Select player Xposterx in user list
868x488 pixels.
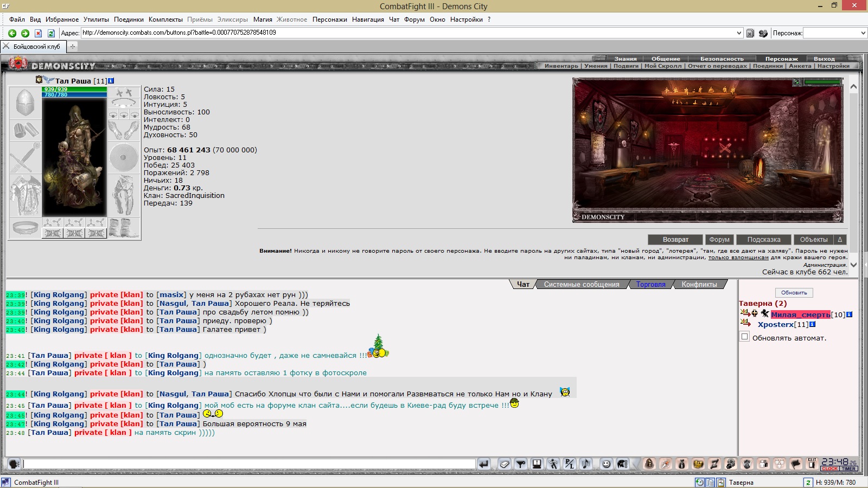coord(775,324)
